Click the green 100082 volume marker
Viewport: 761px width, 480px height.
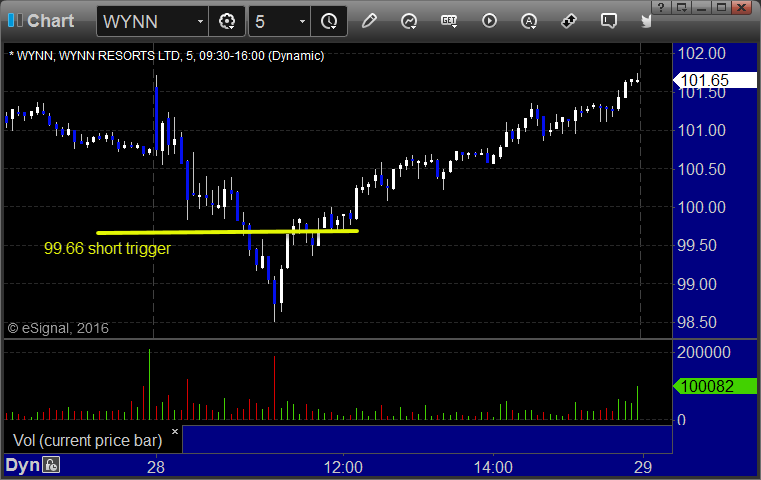(715, 386)
